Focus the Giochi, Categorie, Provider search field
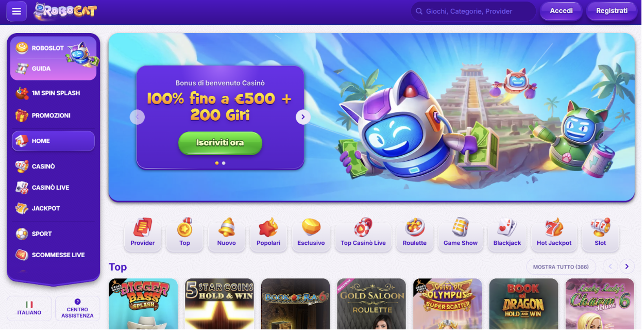The image size is (644, 334). point(473,11)
